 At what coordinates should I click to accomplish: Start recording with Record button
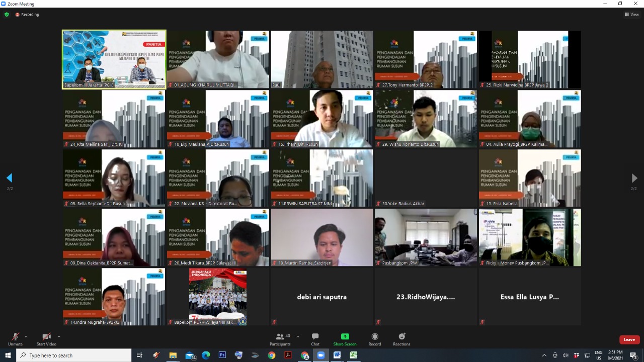click(x=375, y=339)
